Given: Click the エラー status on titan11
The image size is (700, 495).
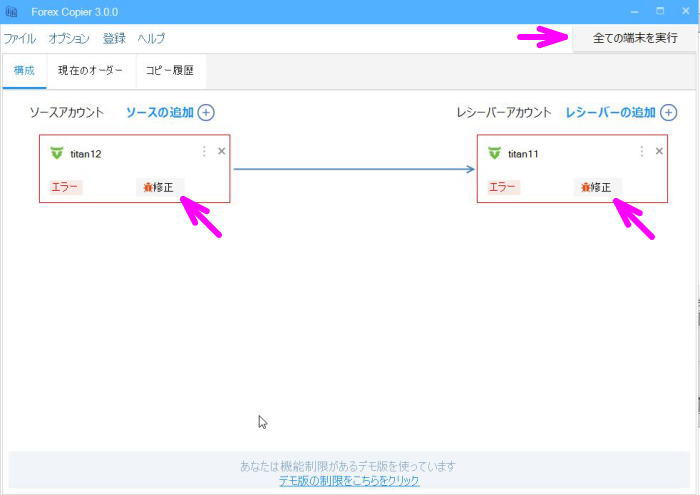Looking at the screenshot, I should pyautogui.click(x=503, y=187).
